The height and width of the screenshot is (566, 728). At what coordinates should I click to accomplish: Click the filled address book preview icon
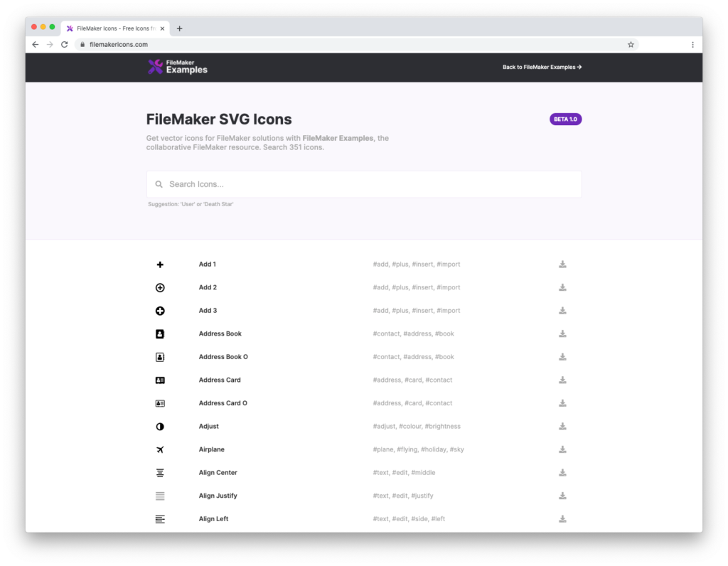160,334
